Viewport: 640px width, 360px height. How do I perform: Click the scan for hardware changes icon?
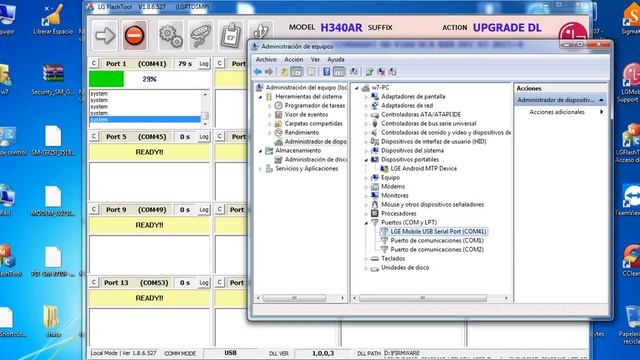click(354, 72)
